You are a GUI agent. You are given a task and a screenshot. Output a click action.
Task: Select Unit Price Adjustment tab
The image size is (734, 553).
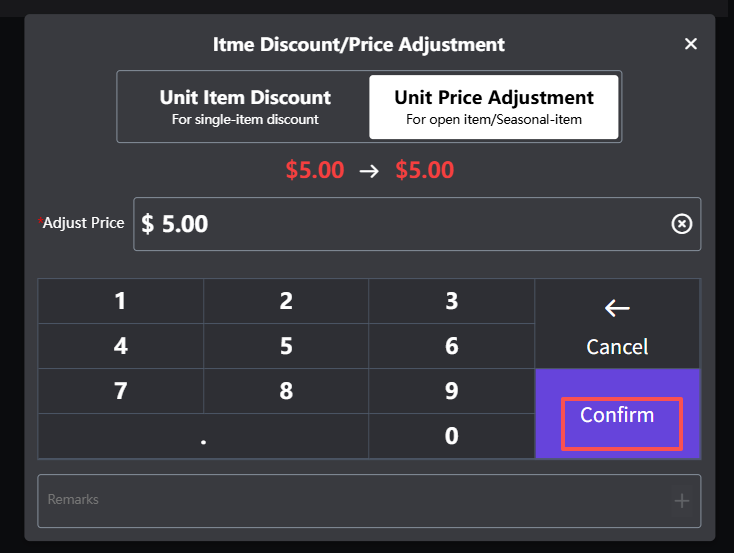(x=494, y=107)
